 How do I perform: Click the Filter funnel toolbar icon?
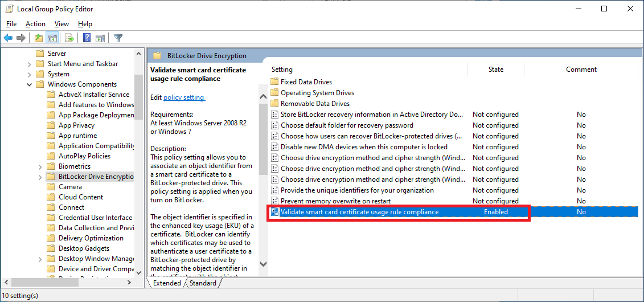118,38
